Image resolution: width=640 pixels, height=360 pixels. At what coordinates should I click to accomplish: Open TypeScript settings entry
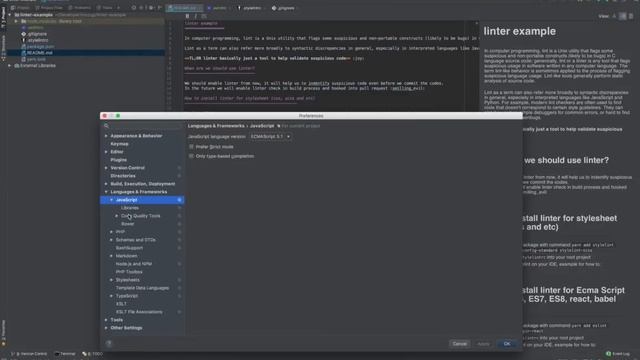[x=127, y=296]
